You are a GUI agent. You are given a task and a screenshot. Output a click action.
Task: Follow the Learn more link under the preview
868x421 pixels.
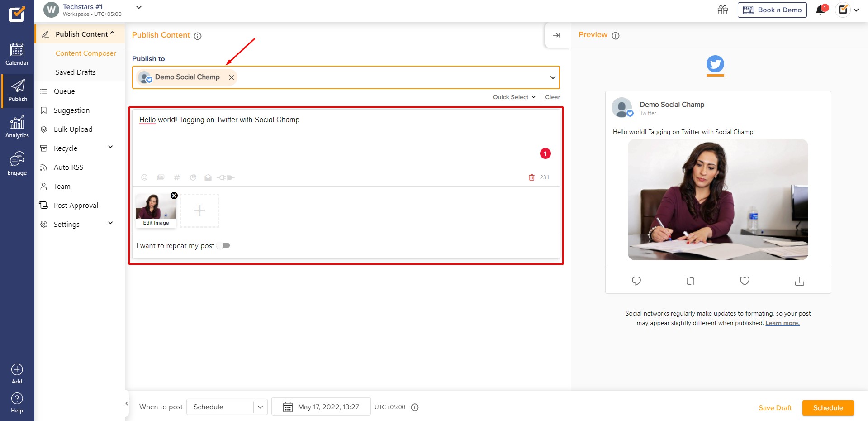[782, 323]
